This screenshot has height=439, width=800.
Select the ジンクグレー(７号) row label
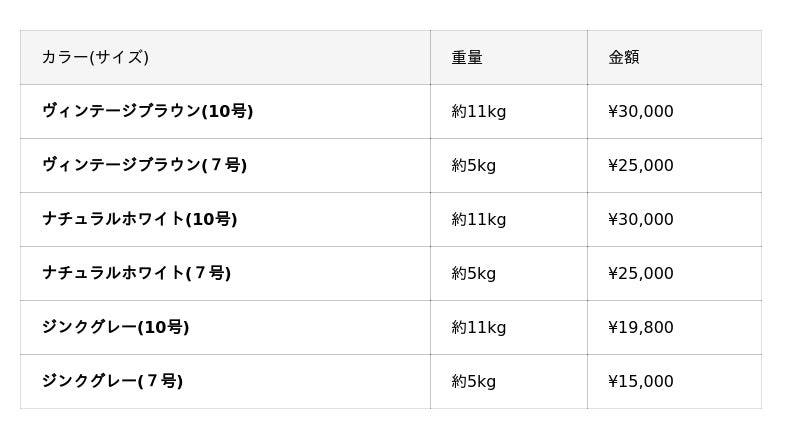(x=112, y=381)
